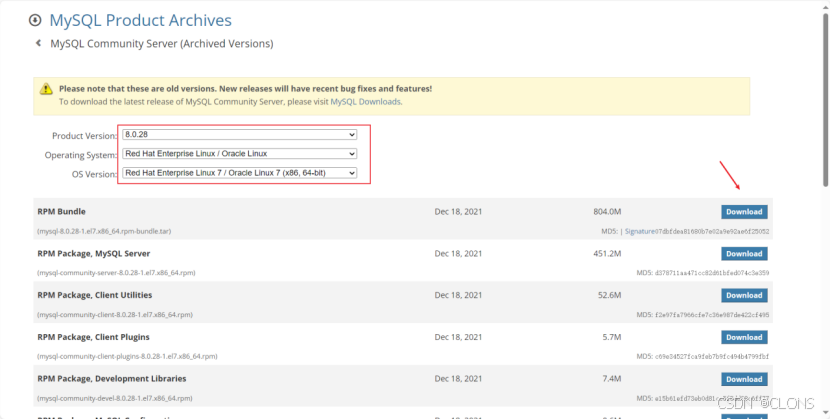Click the MD5 hash of Client Plugins package
This screenshot has height=419, width=831.
(x=711, y=356)
